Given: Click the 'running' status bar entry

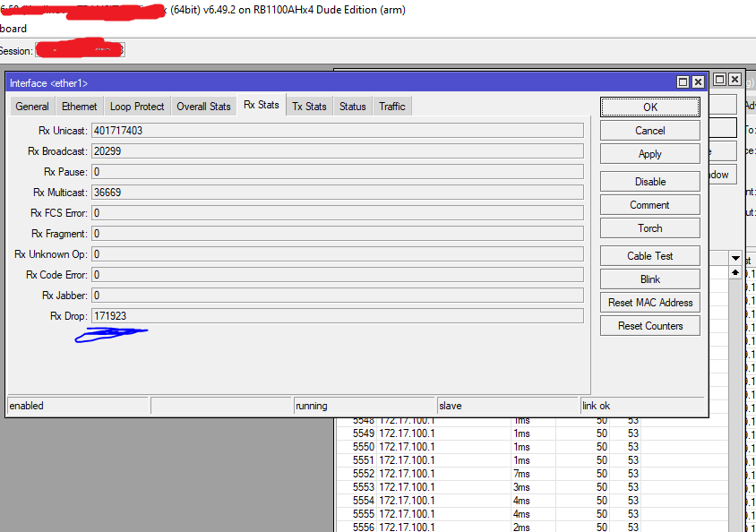Looking at the screenshot, I should point(364,406).
